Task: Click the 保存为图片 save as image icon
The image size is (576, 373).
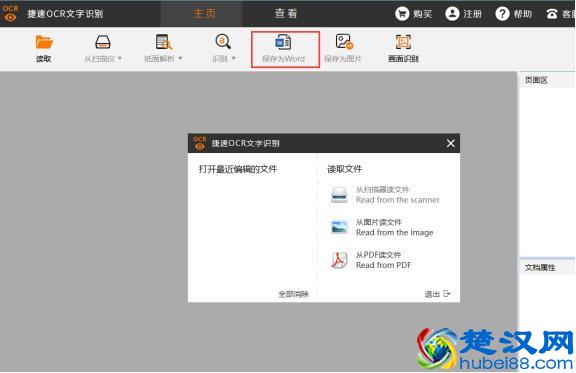Action: pos(344,42)
